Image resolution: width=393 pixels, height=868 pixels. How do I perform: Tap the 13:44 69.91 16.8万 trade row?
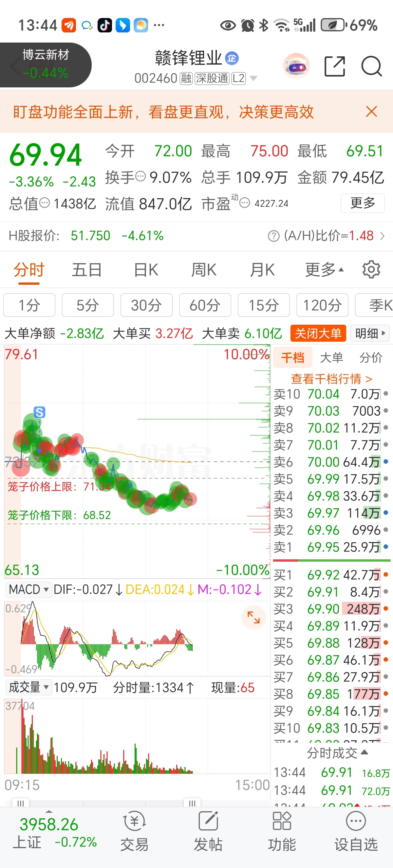(x=332, y=772)
